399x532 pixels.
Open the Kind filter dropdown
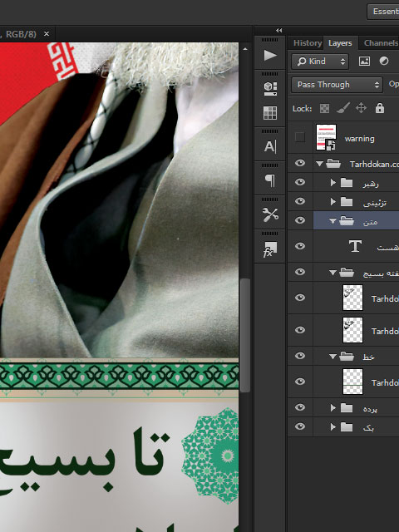(x=320, y=62)
